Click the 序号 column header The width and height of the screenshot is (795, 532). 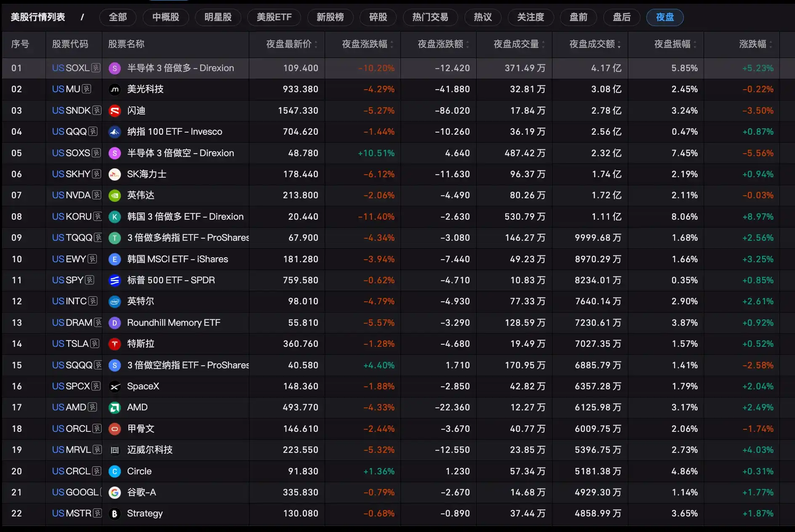20,44
